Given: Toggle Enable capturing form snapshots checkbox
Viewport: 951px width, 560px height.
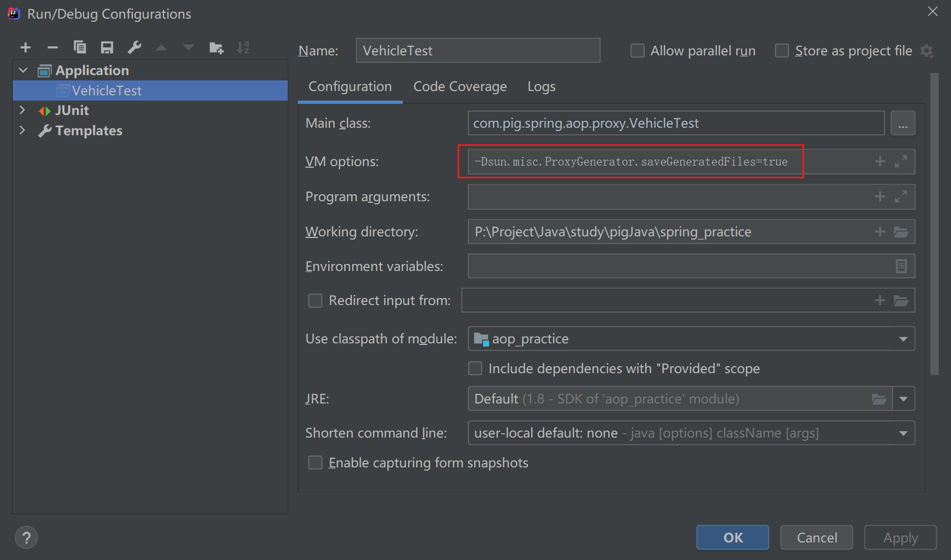Looking at the screenshot, I should tap(315, 463).
